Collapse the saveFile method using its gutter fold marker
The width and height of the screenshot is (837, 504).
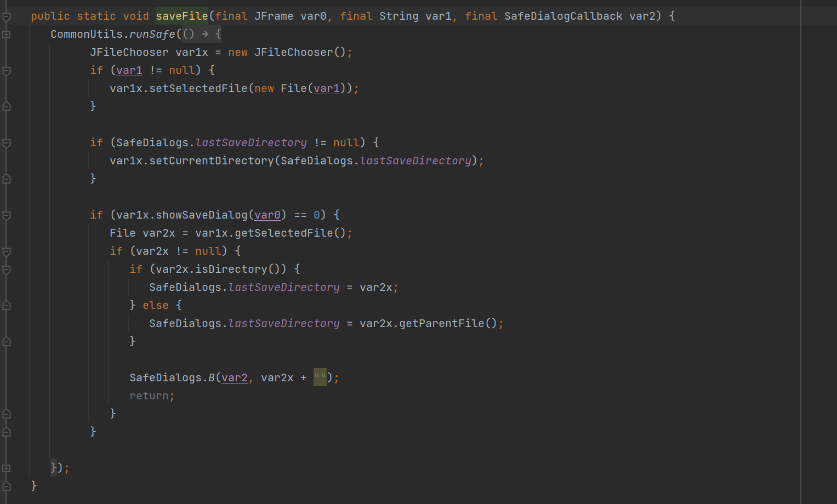coord(7,16)
